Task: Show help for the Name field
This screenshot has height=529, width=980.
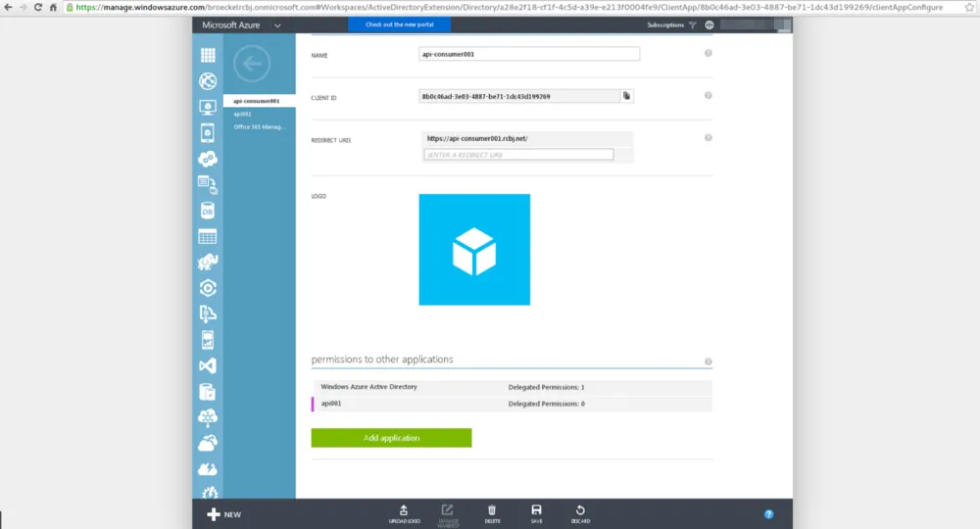Action: pos(709,53)
